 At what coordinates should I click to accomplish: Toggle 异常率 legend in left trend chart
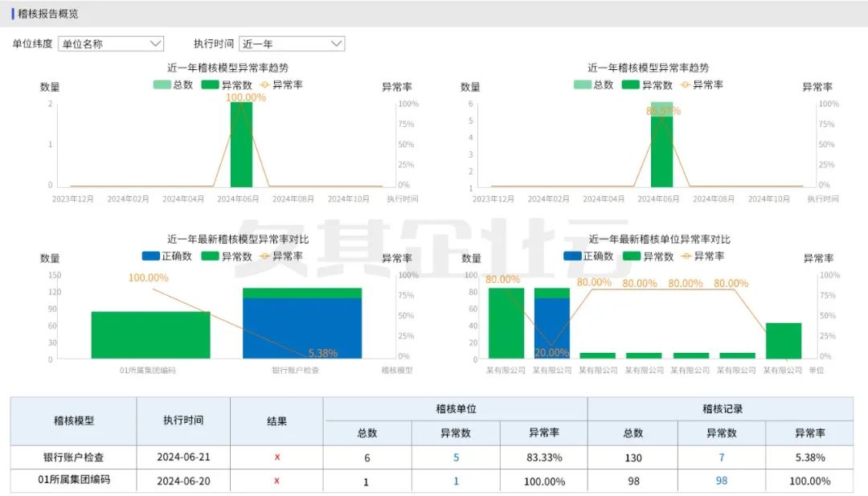(x=281, y=84)
